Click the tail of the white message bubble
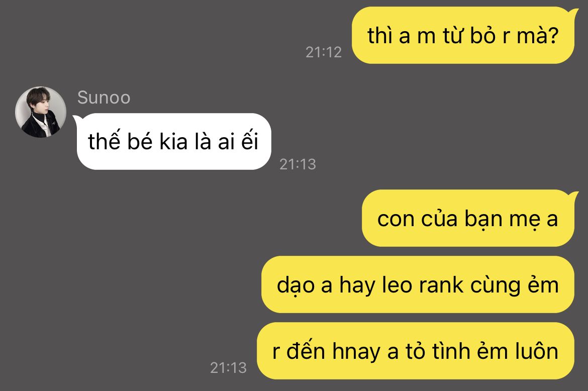 pos(76,119)
